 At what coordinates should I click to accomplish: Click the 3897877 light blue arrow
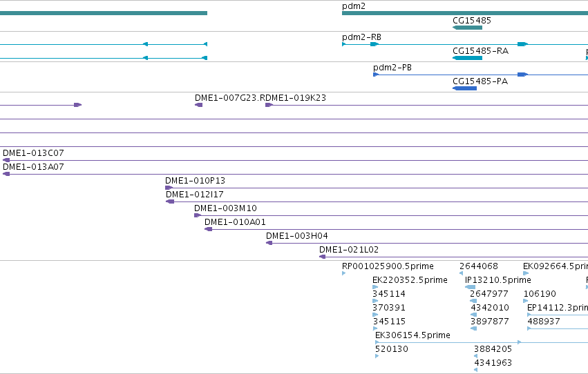[x=473, y=328]
